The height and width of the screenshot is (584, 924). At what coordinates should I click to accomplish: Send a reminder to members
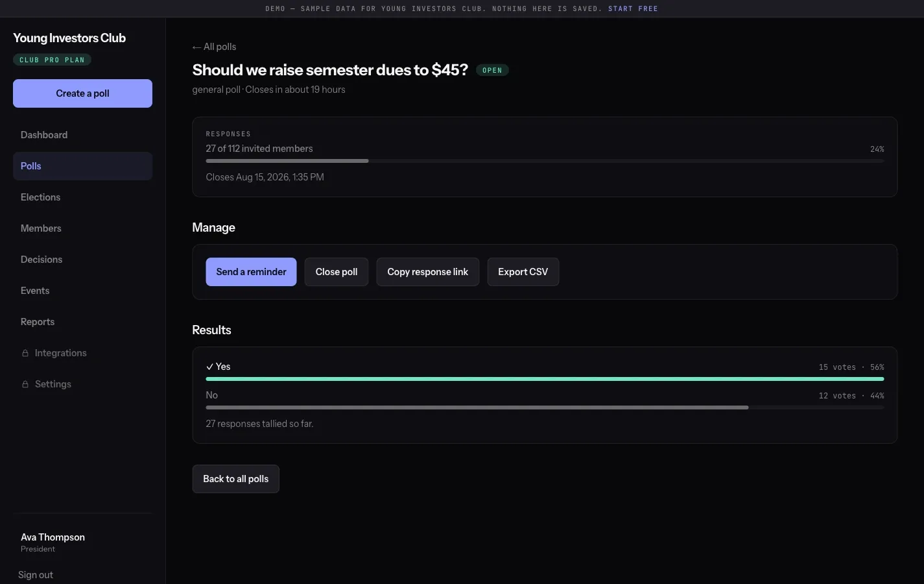click(251, 272)
